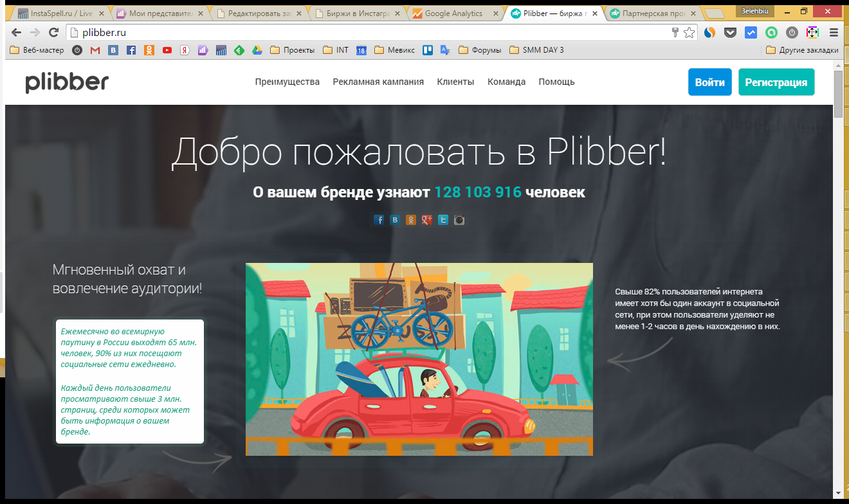
Task: Go back with the browser back arrow
Action: click(16, 32)
